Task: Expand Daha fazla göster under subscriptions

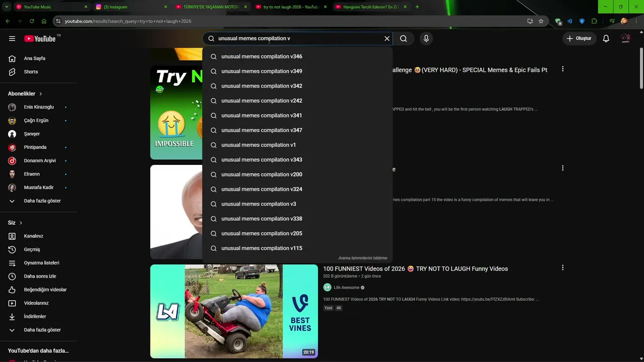Action: pyautogui.click(x=38, y=201)
